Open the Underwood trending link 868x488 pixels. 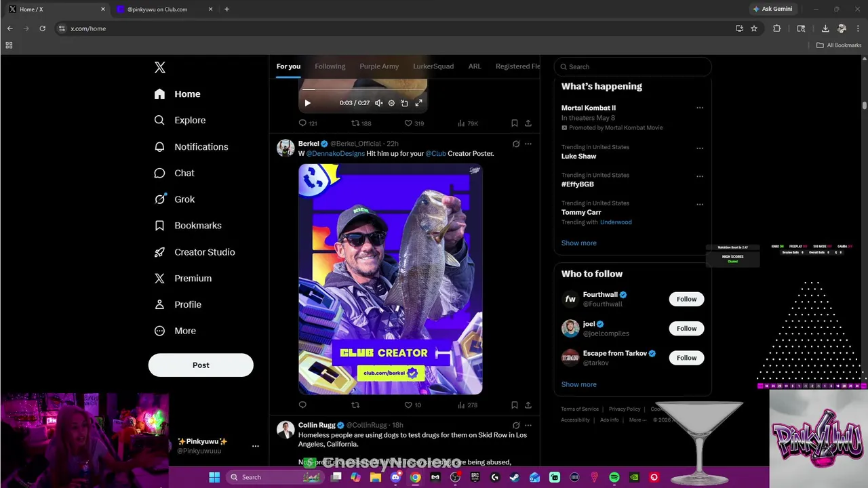tap(616, 222)
